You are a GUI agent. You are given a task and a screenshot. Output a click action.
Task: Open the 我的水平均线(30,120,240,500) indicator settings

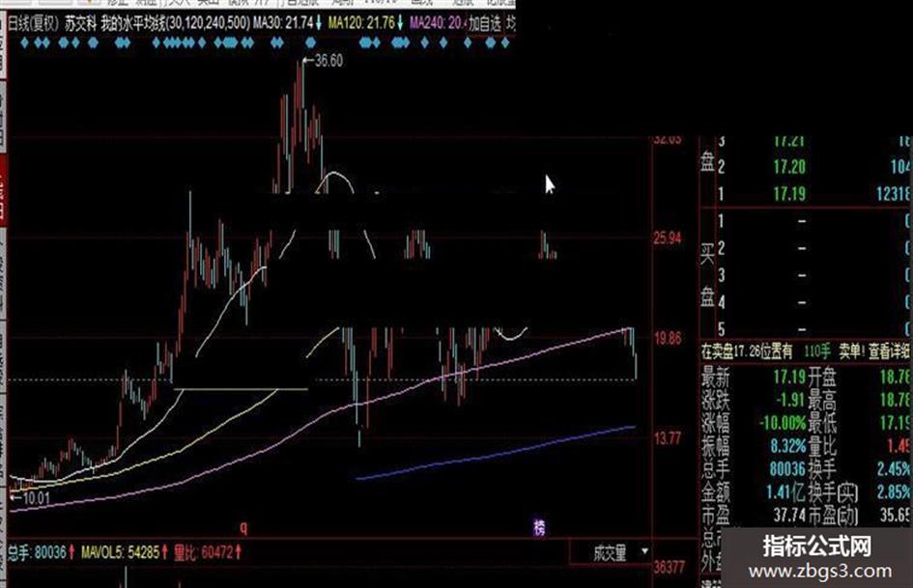(x=176, y=24)
